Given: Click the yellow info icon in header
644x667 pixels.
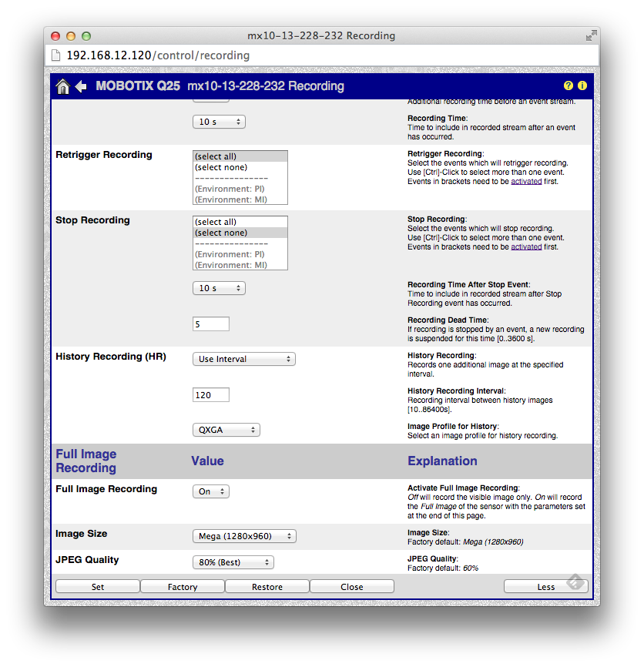Looking at the screenshot, I should pos(582,86).
